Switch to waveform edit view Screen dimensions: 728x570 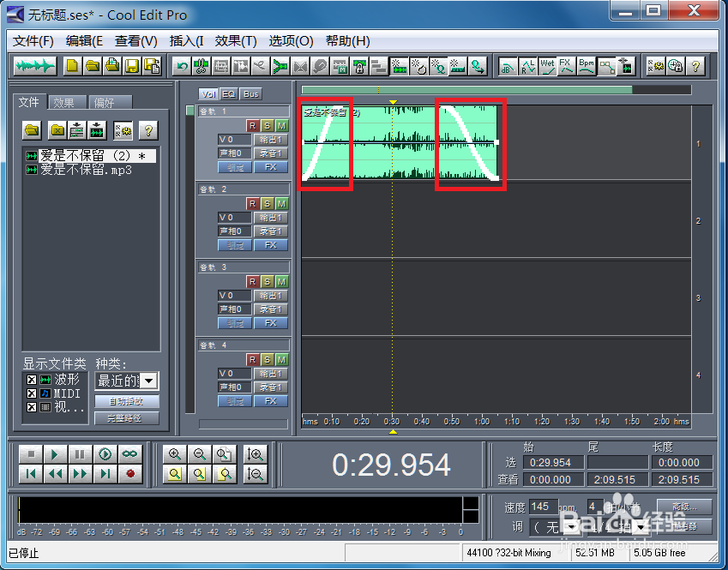[x=35, y=66]
